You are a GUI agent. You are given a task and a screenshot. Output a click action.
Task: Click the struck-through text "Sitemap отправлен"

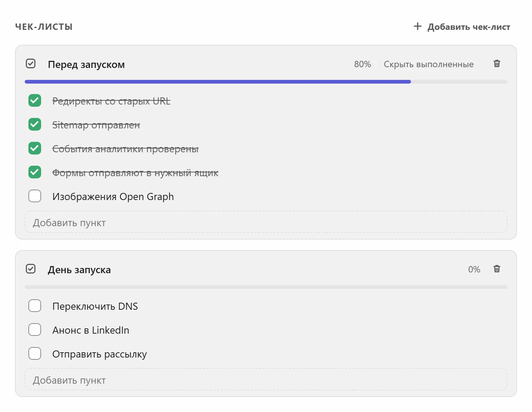[96, 125]
